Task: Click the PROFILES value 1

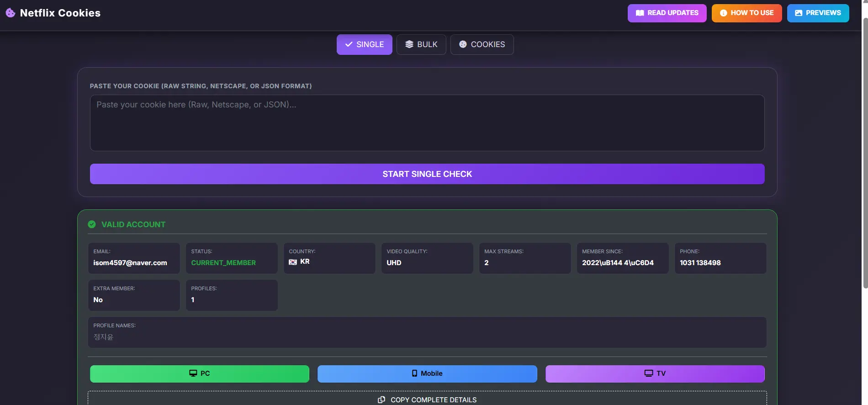Action: [193, 300]
